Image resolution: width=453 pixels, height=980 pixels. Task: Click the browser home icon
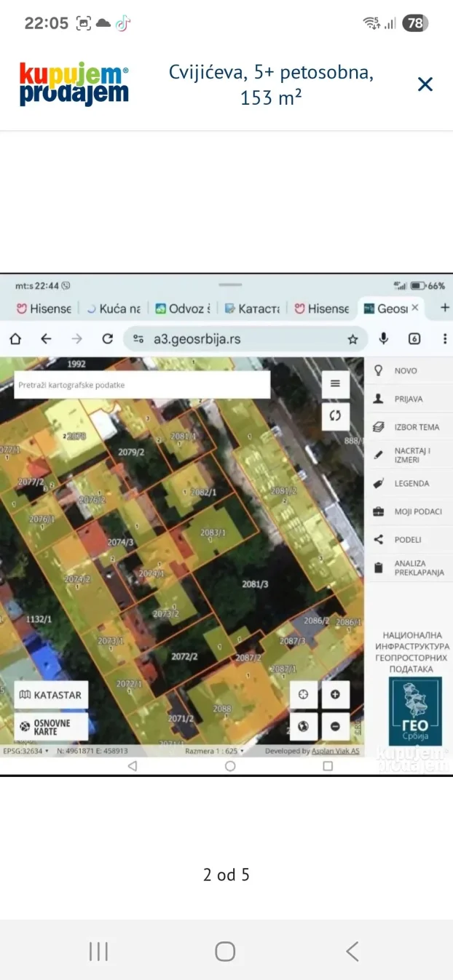coord(15,338)
